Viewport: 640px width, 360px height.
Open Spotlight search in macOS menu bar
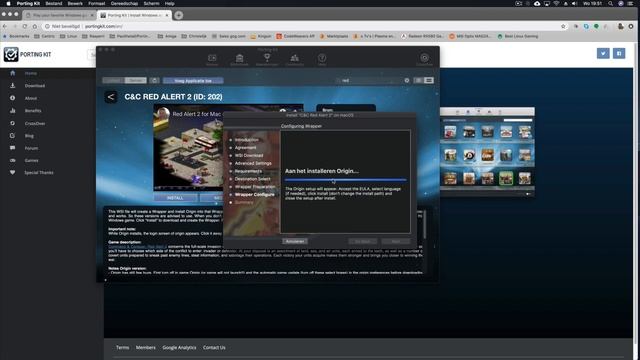pyautogui.click(x=610, y=3)
